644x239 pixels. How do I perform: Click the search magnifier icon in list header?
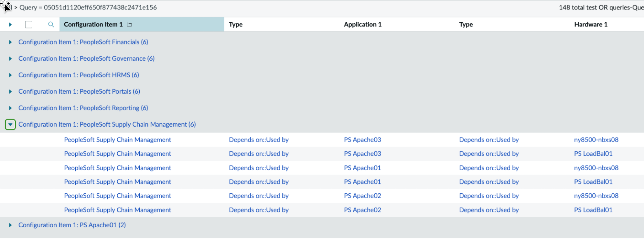coord(51,24)
